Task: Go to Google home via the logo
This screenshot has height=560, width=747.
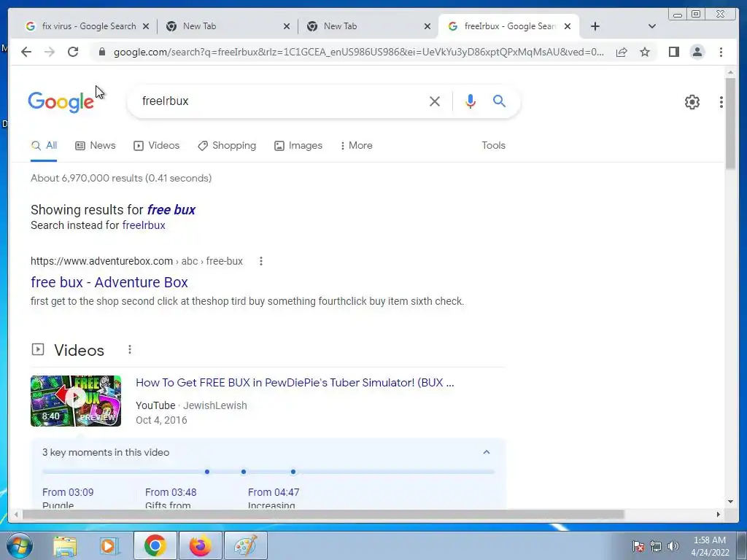Action: 61,102
